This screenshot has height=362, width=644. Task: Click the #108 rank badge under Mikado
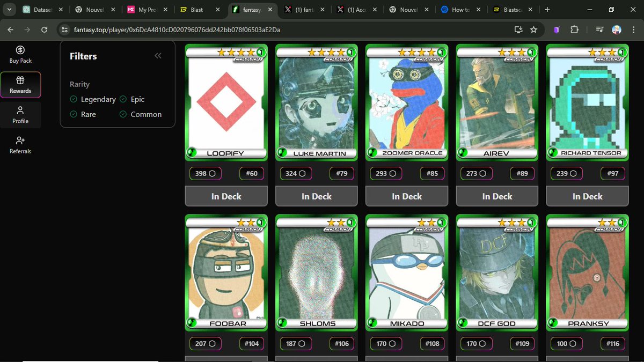tap(431, 343)
